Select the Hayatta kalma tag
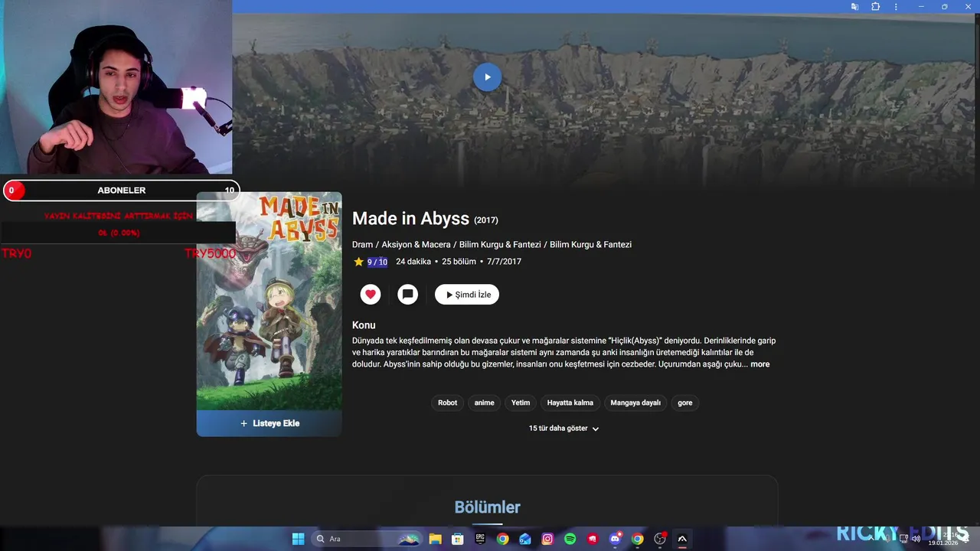 tap(570, 403)
